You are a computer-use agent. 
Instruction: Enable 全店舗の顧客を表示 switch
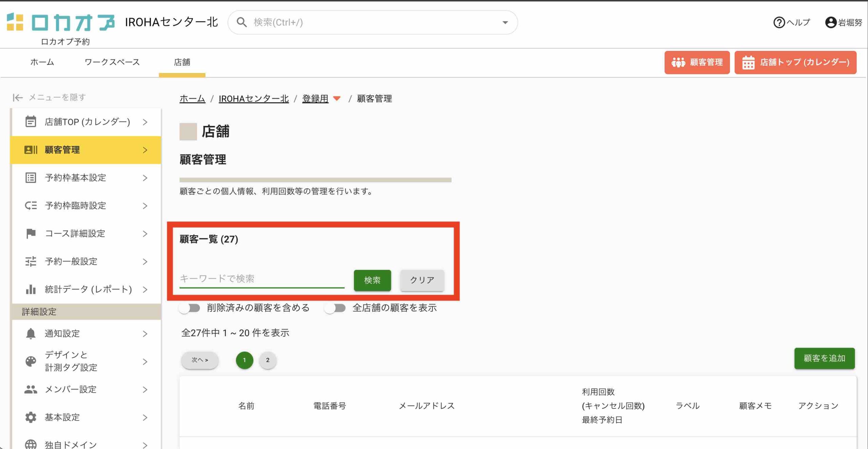335,308
